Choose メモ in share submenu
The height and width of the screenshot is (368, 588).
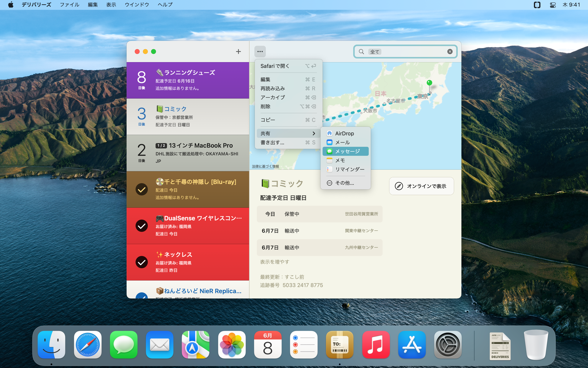tap(345, 160)
